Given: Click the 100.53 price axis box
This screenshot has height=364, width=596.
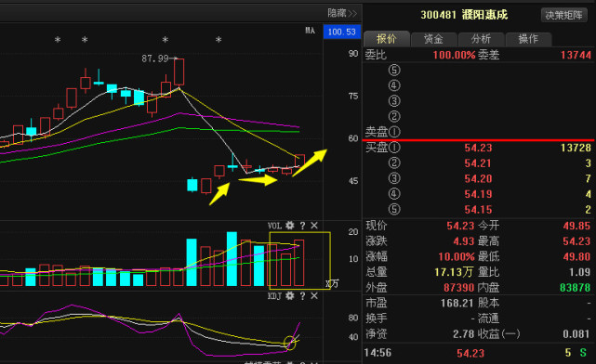Looking at the screenshot, I should click(342, 32).
